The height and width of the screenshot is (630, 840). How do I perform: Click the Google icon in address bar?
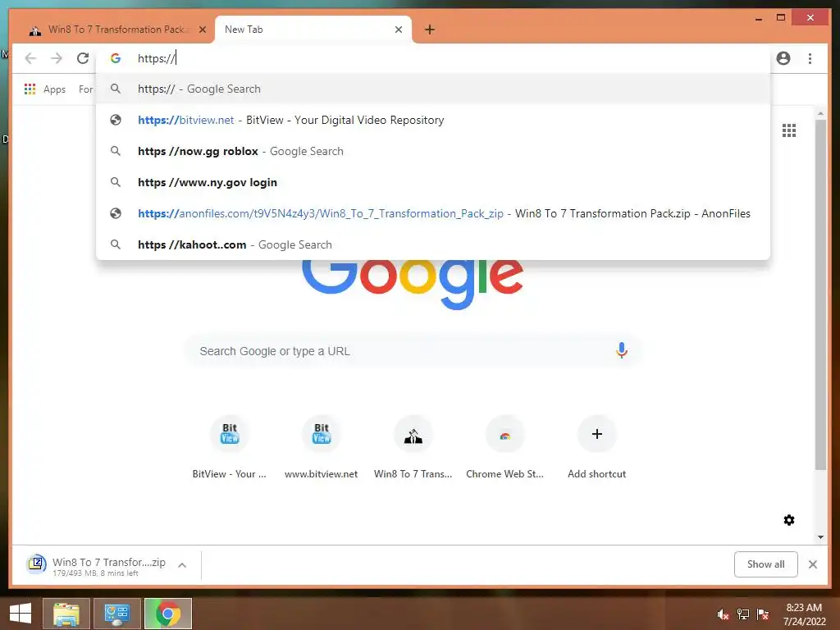116,58
